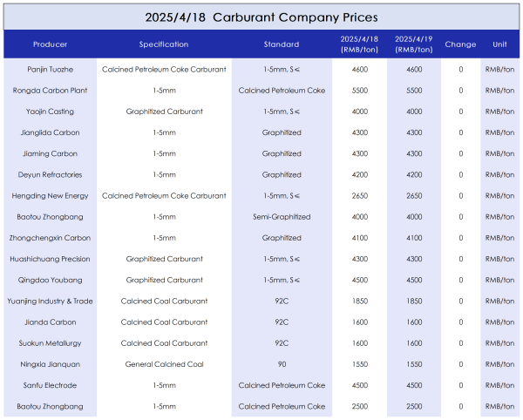Click the 'General Calcined Coal' specification cell
The width and height of the screenshot is (523, 420).
[x=164, y=364]
